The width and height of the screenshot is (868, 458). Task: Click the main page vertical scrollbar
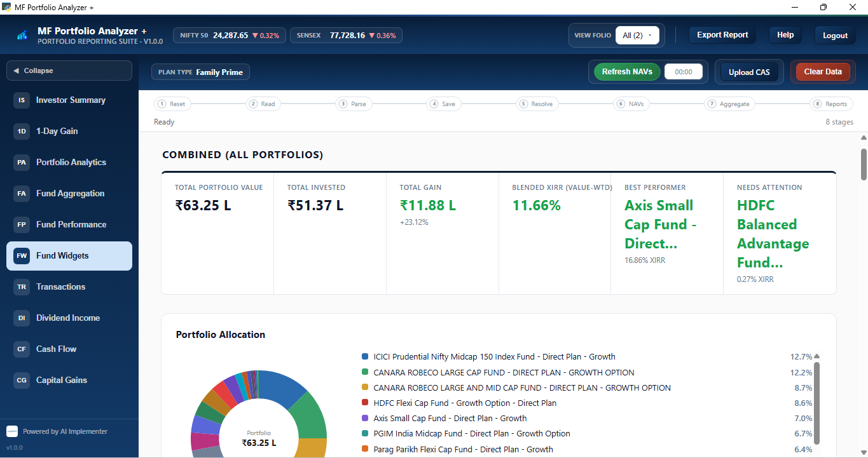pos(864,165)
